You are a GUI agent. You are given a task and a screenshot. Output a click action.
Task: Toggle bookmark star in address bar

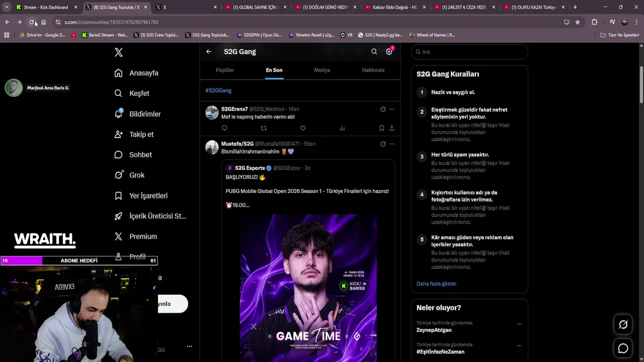click(x=577, y=22)
